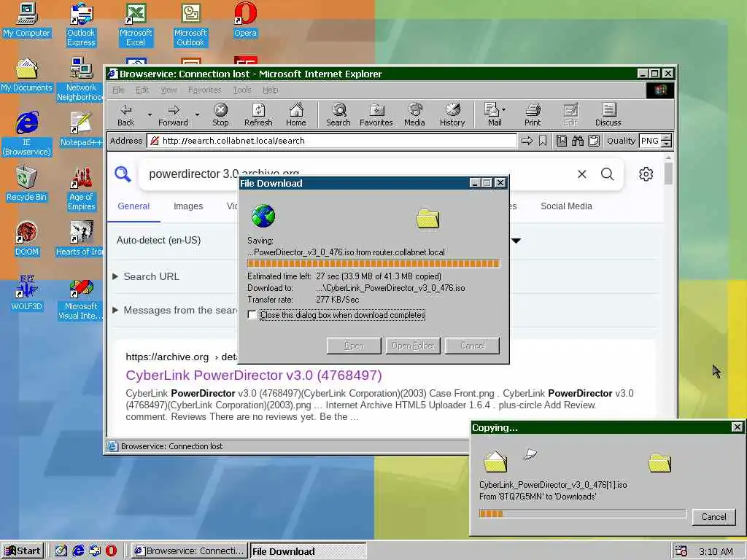Cancel the Copying operation
This screenshot has width=747, height=560.
point(713,517)
